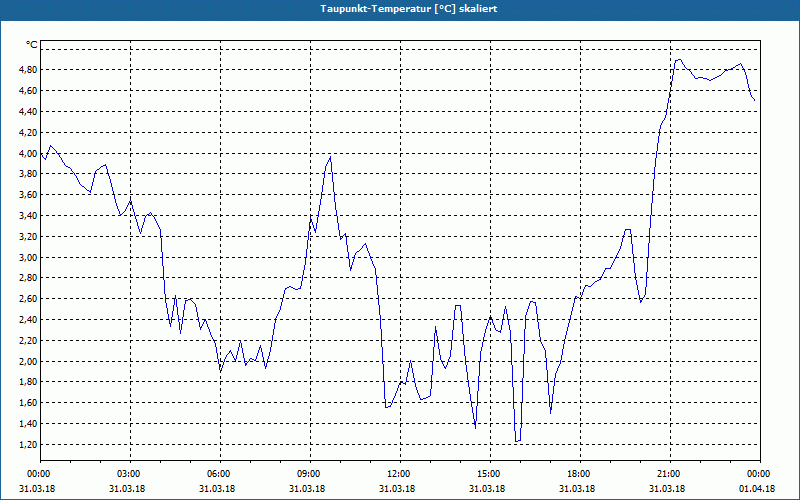Click the 15:00 time axis label
The height and width of the screenshot is (500, 800).
[490, 474]
